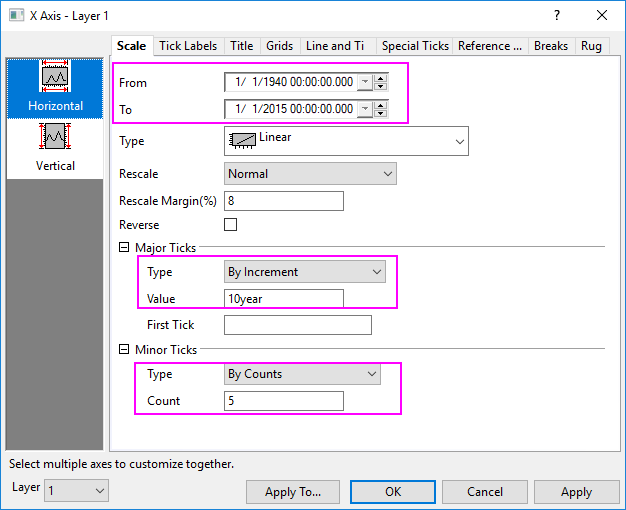Enable the Reverse checkbox
Viewport: 626px width, 510px height.
point(231,225)
